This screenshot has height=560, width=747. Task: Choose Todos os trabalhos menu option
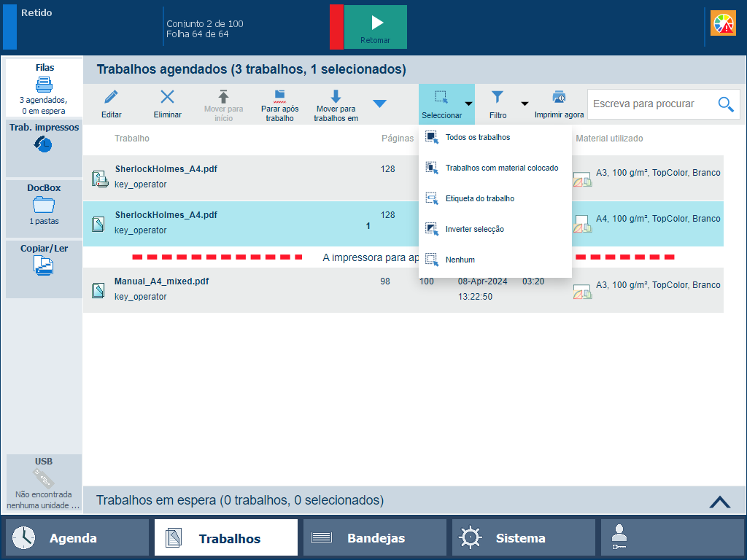pos(477,137)
